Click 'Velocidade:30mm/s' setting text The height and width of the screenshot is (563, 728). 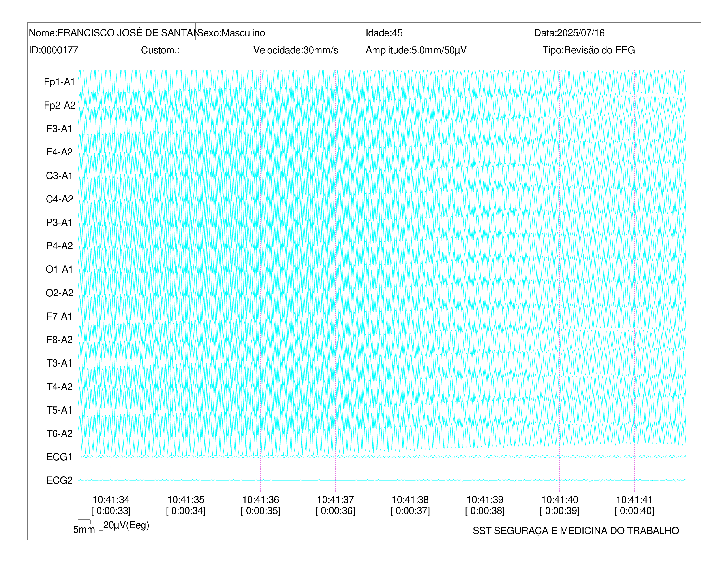pos(296,50)
